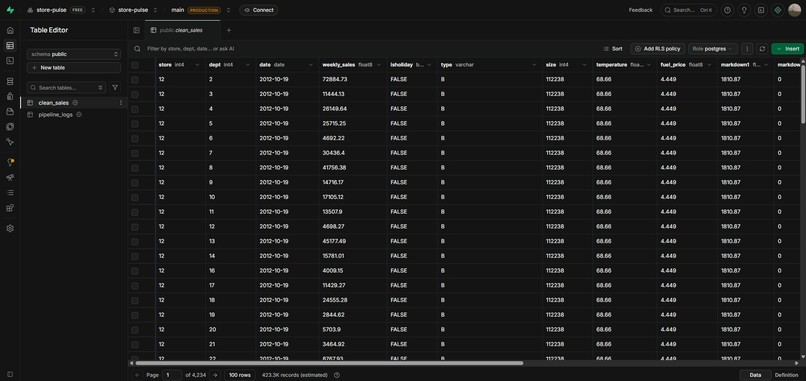The width and height of the screenshot is (806, 381).
Task: Select the row checkbox for dept 8
Action: click(x=135, y=168)
